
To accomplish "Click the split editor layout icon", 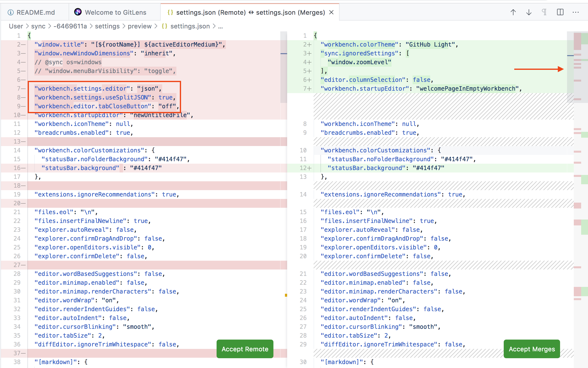I will tap(560, 12).
